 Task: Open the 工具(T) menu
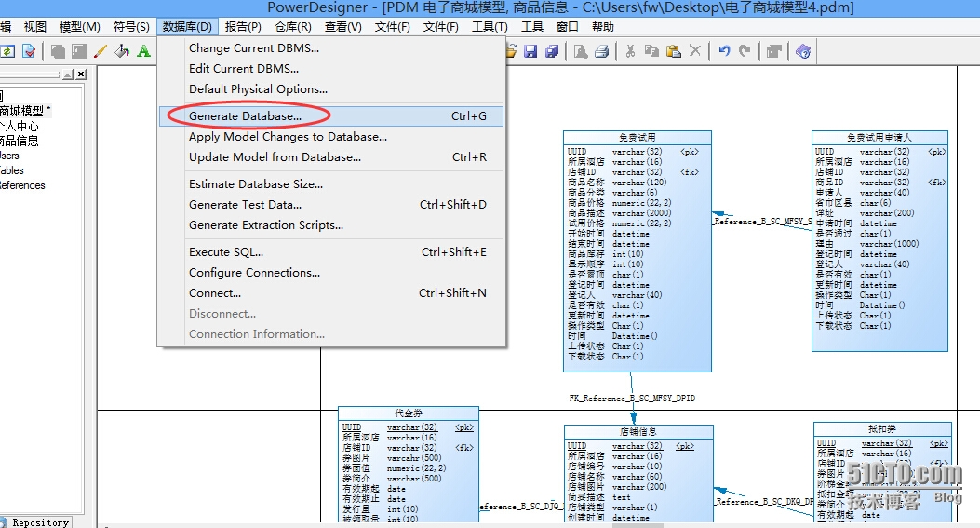tap(490, 27)
